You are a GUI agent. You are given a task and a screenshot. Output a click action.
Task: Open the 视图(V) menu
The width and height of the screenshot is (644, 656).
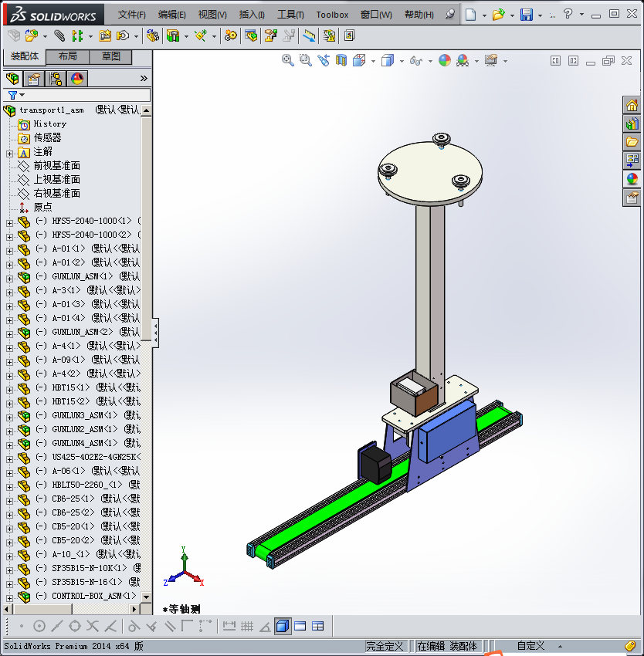pos(212,15)
